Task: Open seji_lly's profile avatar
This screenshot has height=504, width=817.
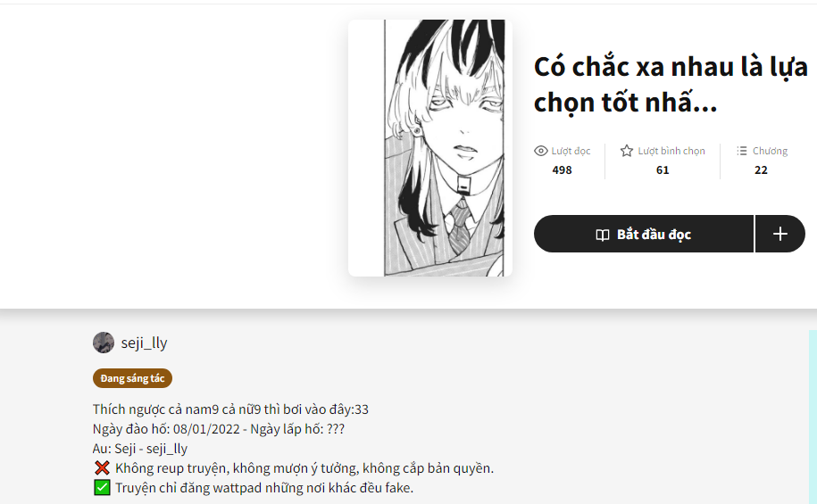Action: 104,343
